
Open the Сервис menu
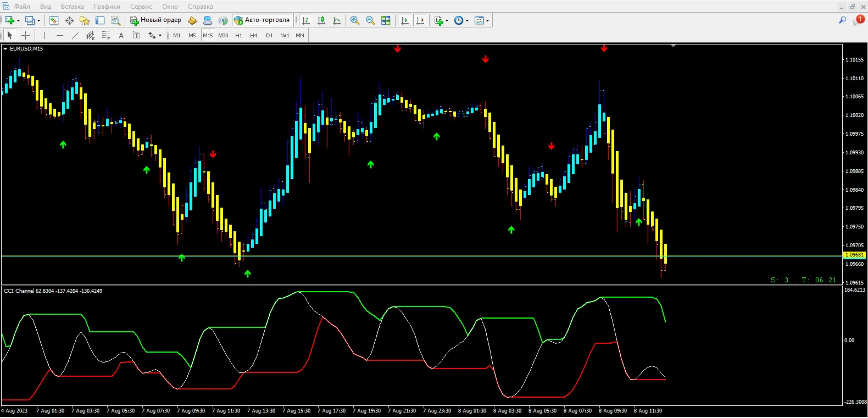pos(141,7)
